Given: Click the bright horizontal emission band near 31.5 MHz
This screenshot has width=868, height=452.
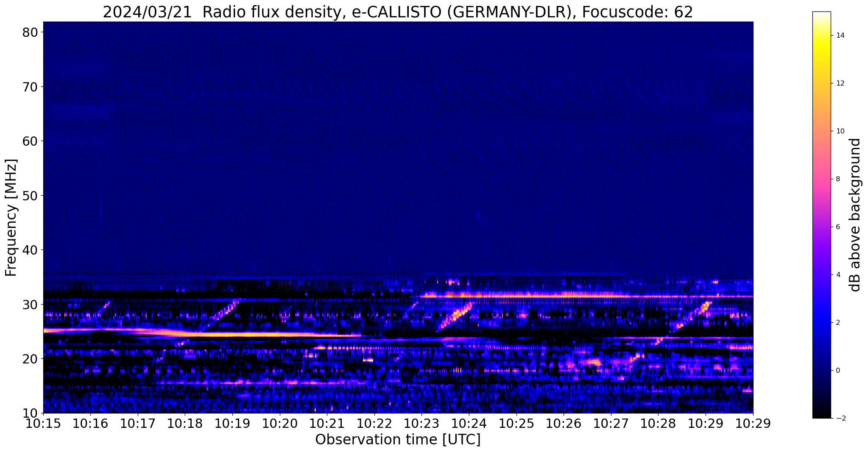Looking at the screenshot, I should click(586, 295).
